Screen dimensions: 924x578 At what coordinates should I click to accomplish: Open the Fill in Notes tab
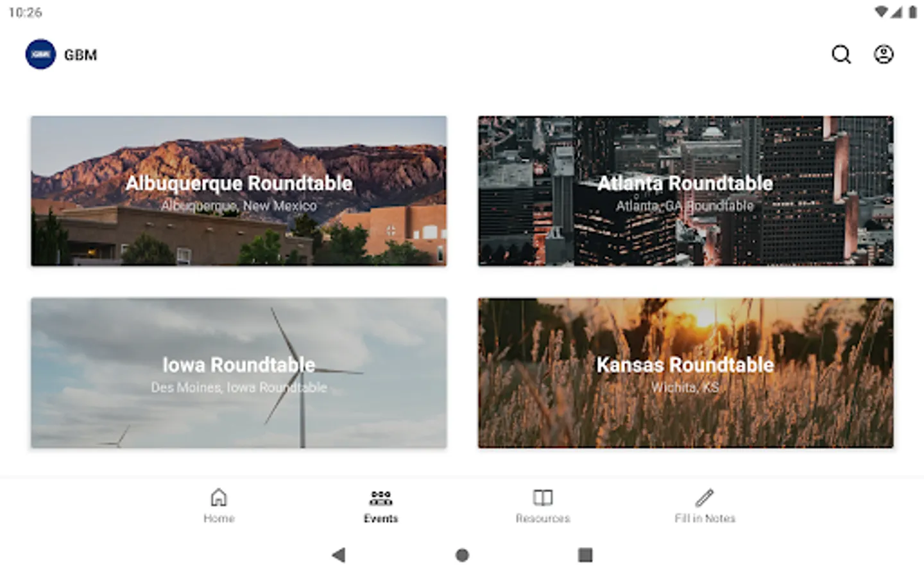[x=705, y=506]
